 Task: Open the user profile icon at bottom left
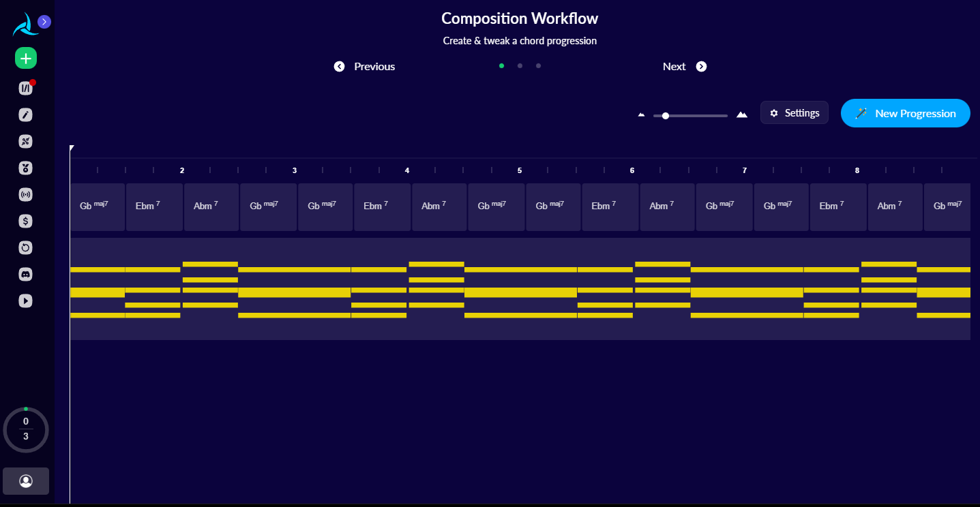click(25, 480)
